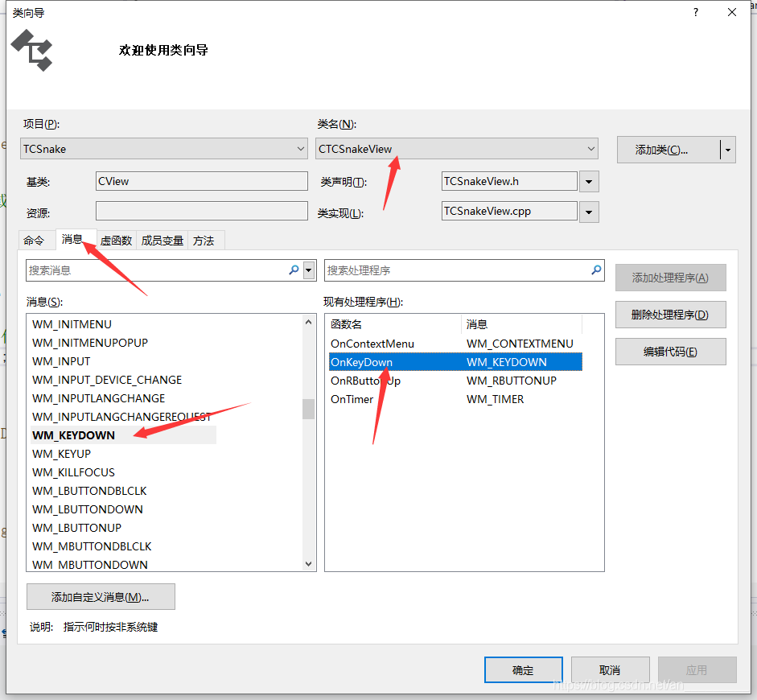The width and height of the screenshot is (757, 700).
Task: Click the 消息 column header in handlers
Action: [x=522, y=324]
